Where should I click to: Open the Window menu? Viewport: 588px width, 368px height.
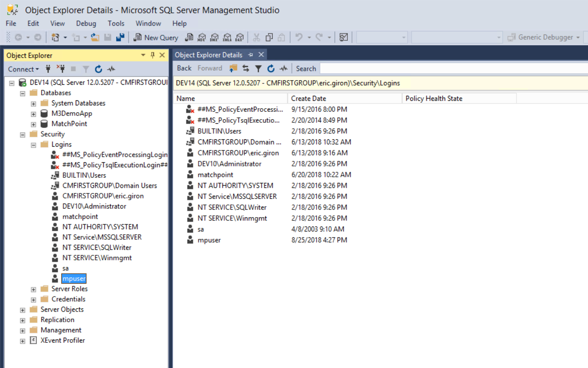pyautogui.click(x=148, y=23)
